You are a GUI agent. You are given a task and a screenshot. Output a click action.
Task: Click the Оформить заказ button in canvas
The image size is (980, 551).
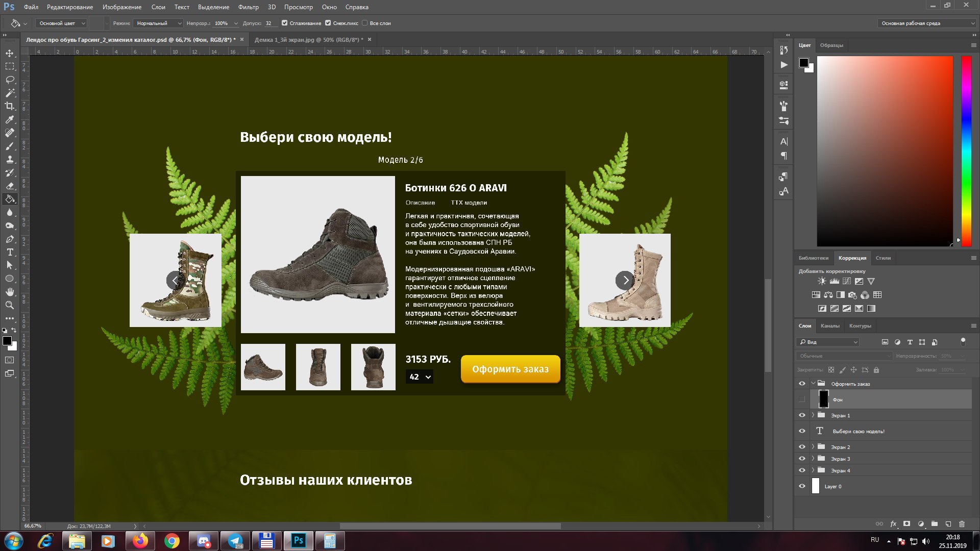510,369
